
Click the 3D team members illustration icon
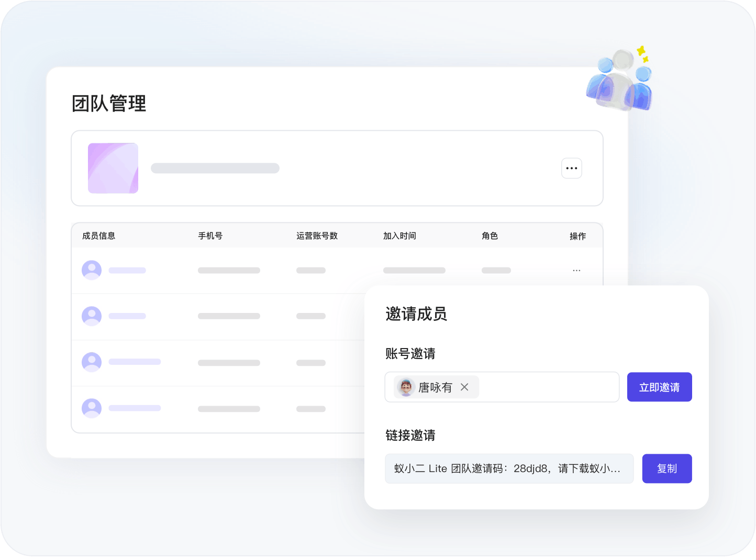pos(620,80)
